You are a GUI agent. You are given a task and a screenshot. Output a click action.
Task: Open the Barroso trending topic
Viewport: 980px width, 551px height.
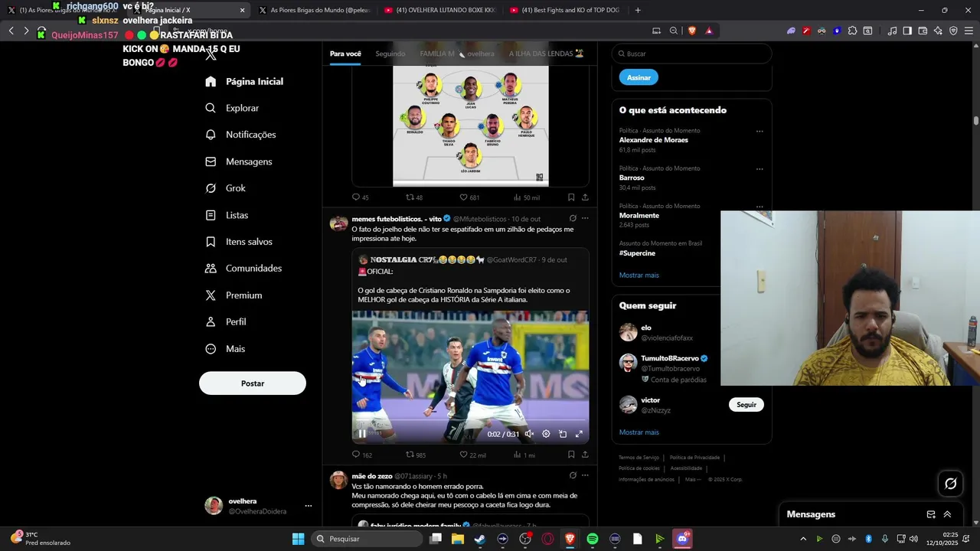pyautogui.click(x=632, y=178)
